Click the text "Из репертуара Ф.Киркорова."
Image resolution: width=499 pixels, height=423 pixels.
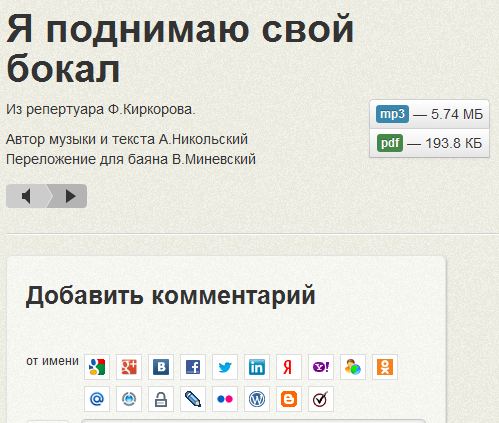pyautogui.click(x=101, y=109)
